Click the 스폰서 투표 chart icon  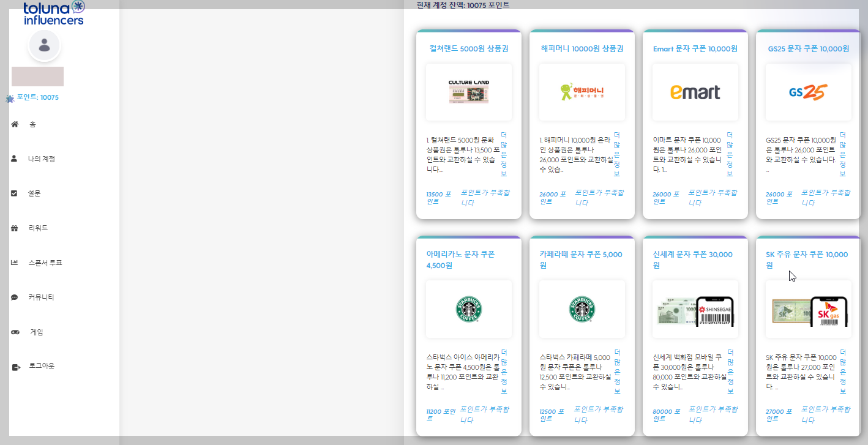pos(15,263)
